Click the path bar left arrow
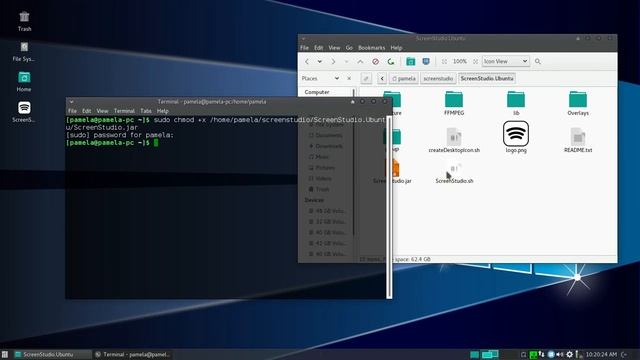640x360 pixels. pos(382,78)
